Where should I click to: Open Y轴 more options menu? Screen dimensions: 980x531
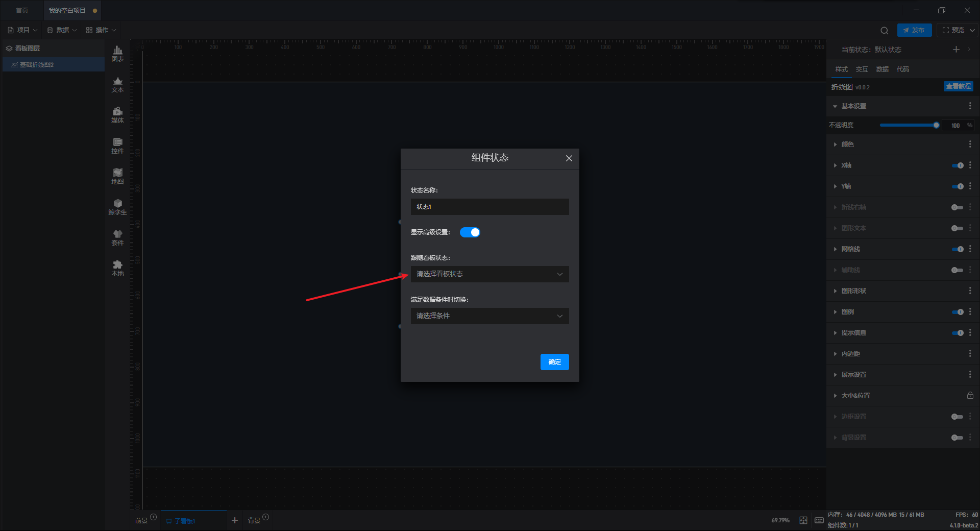[x=970, y=186]
